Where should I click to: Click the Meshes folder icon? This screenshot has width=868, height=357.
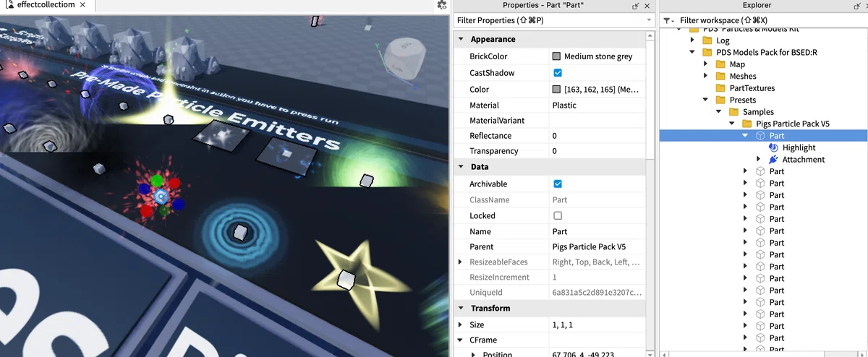[x=720, y=76]
